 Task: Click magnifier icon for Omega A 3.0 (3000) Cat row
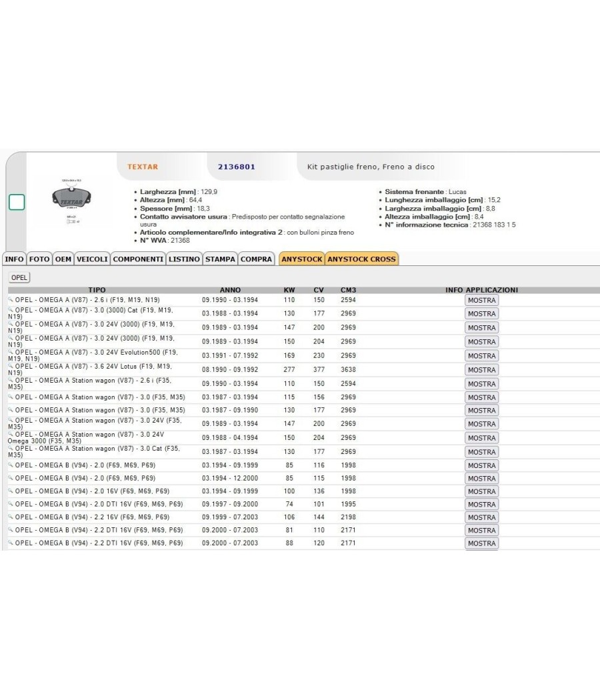11,309
